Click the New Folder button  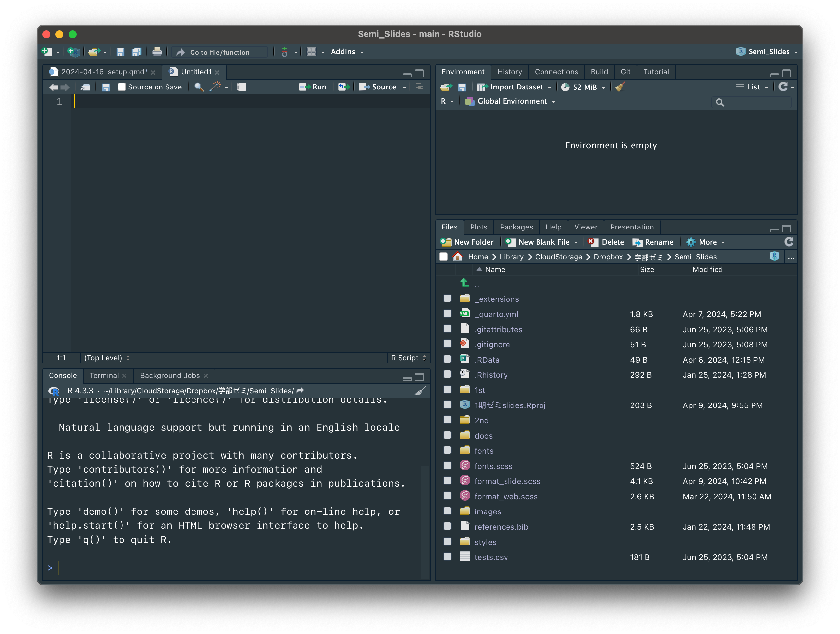click(x=468, y=242)
